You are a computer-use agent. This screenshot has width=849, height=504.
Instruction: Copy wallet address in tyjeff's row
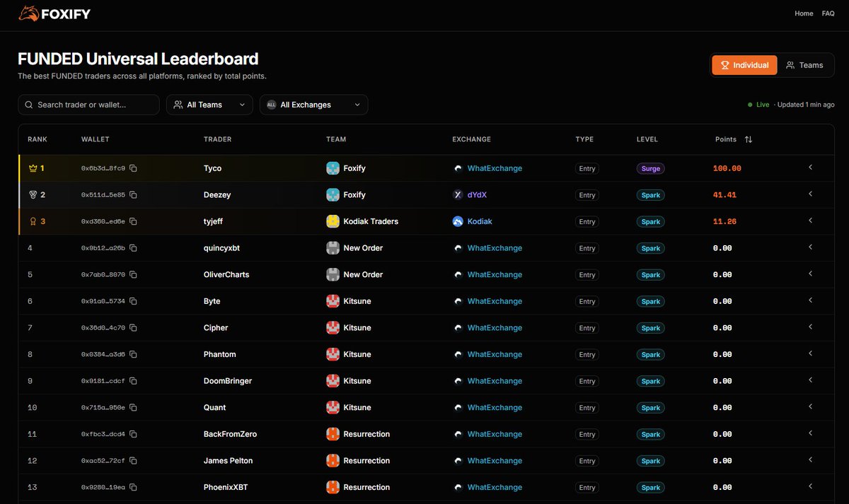coord(133,221)
